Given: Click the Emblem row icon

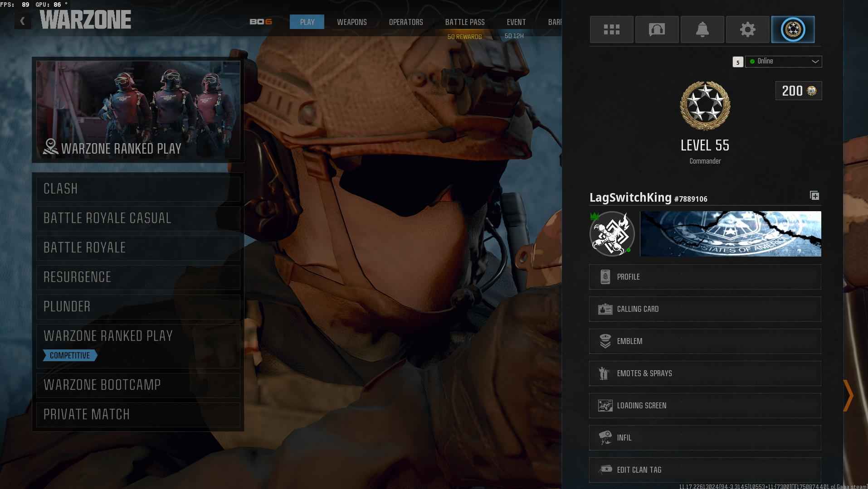Looking at the screenshot, I should [605, 341].
